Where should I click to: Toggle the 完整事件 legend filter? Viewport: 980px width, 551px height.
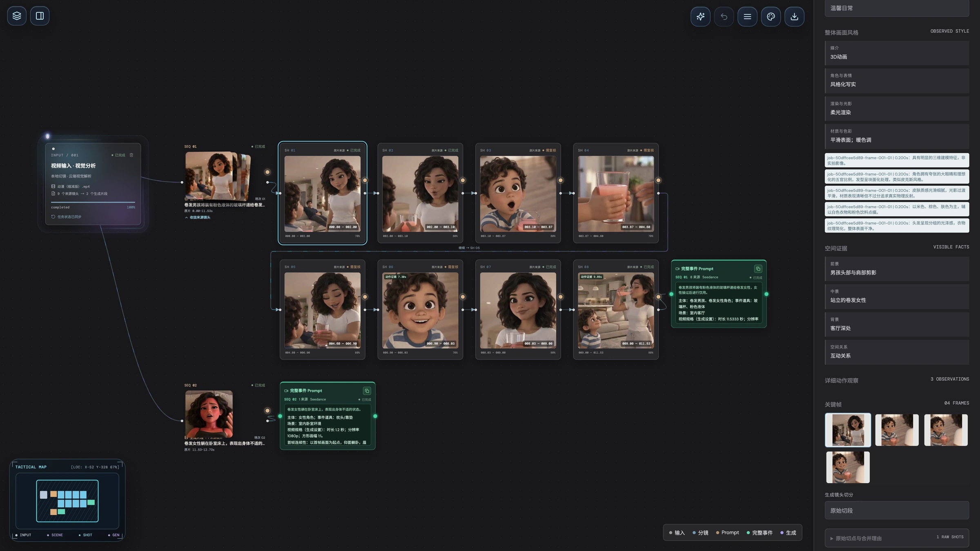click(x=759, y=533)
